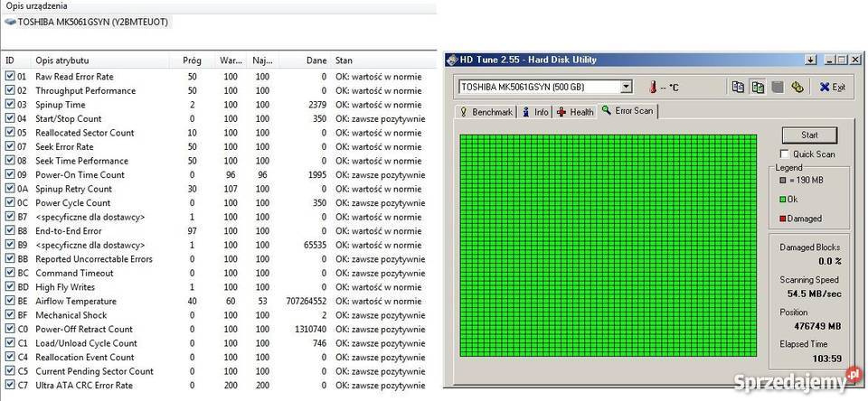Click the thermometer temperature icon
This screenshot has width=868, height=401.
click(x=652, y=88)
